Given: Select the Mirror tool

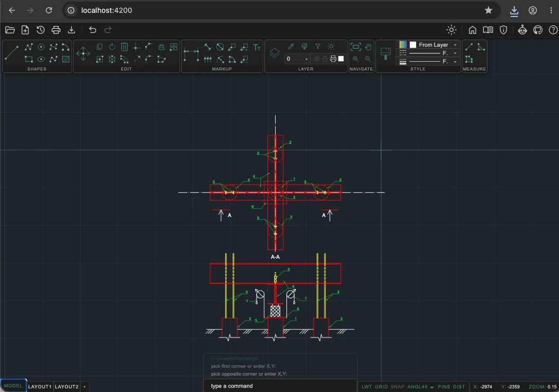Looking at the screenshot, I should [112, 59].
